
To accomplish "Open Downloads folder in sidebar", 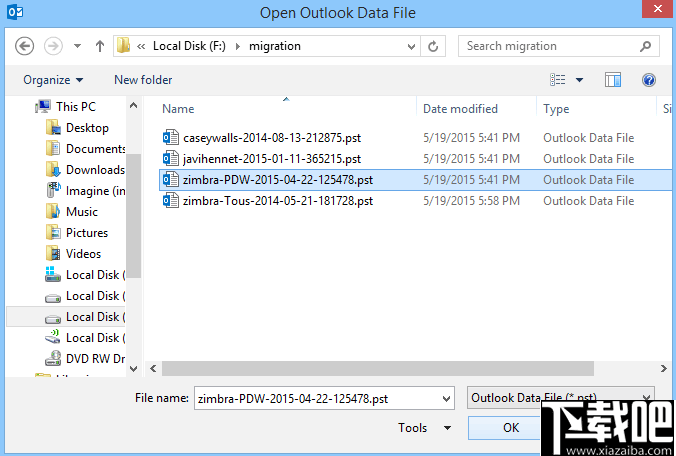I will point(85,170).
